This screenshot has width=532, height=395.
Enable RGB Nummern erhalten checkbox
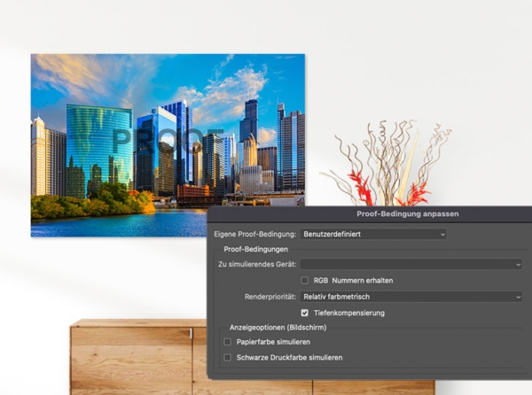(305, 281)
